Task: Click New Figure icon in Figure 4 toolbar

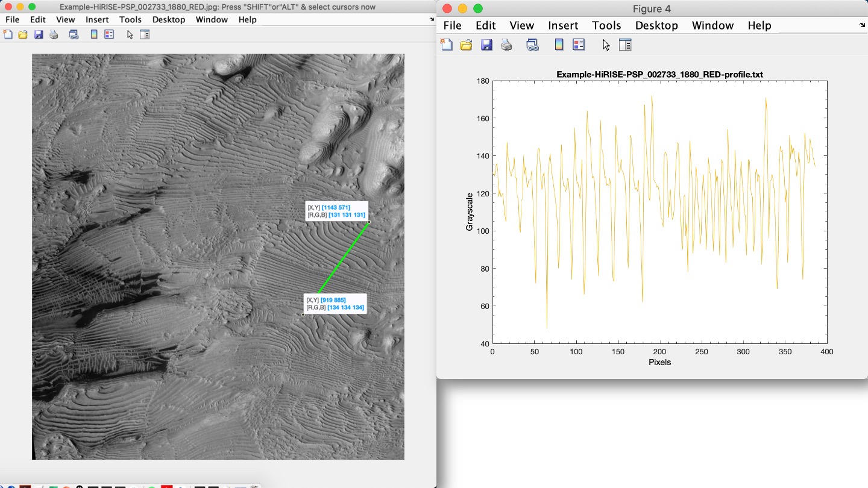Action: tap(447, 45)
